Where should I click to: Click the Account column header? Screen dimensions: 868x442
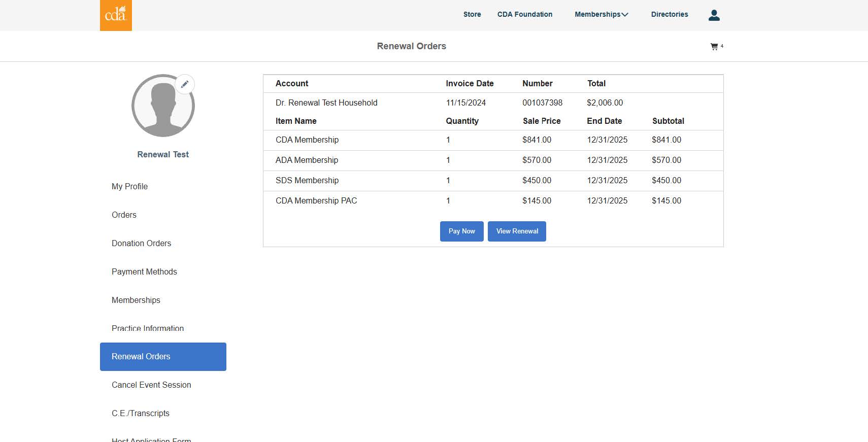pos(292,83)
